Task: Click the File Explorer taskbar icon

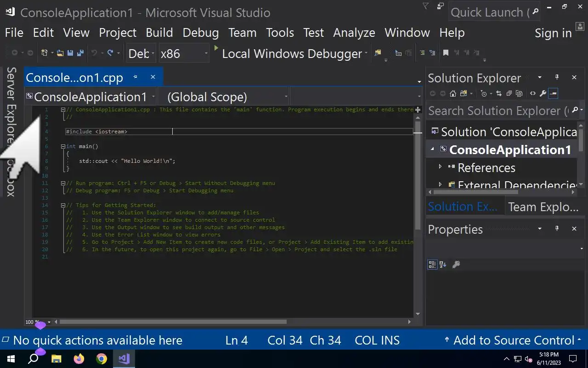Action: tap(56, 359)
